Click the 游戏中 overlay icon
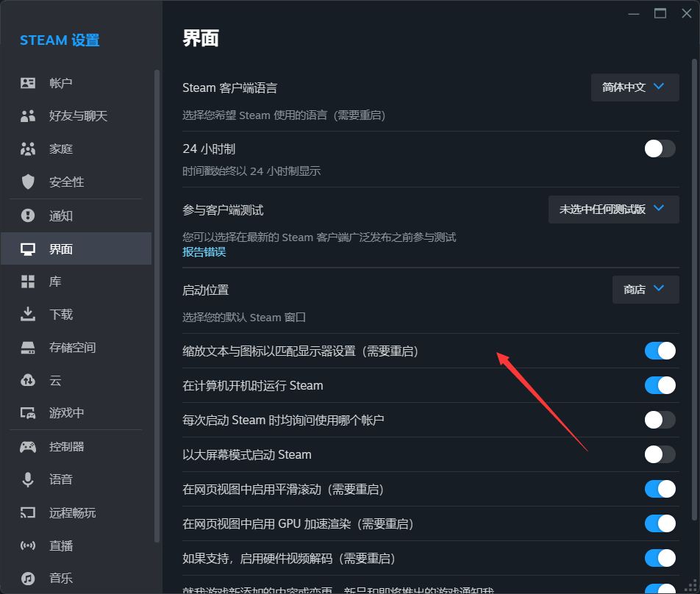This screenshot has height=594, width=700. pyautogui.click(x=28, y=413)
